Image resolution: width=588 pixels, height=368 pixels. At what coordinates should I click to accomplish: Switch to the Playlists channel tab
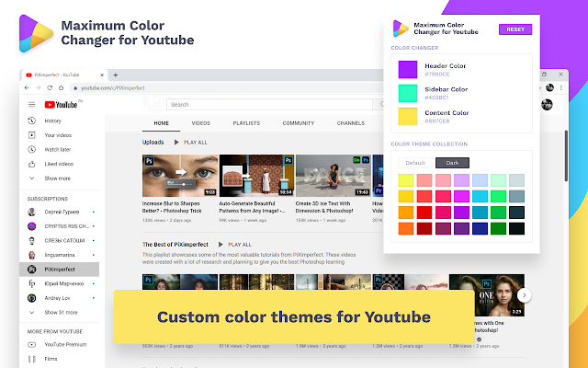tap(245, 122)
